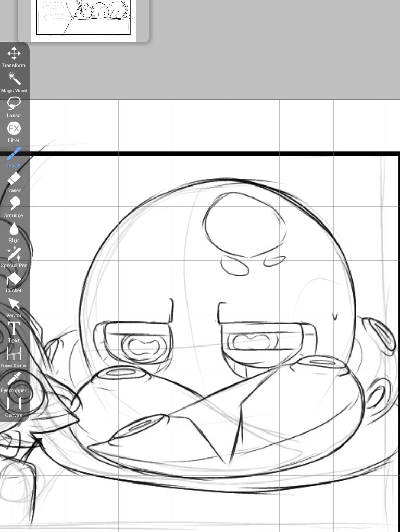Viewport: 400px width, 532px height.
Task: Pick the Eyedropper tool
Action: (14, 382)
